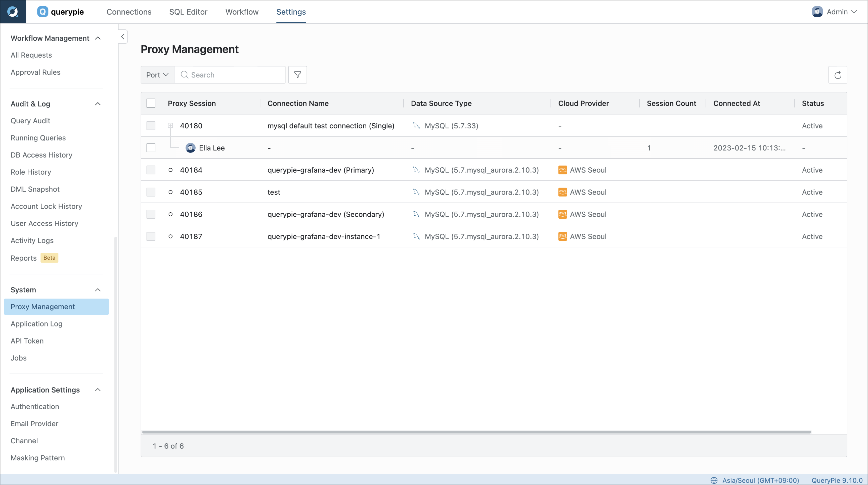Click the globe timezone icon in the footer

coord(714,480)
